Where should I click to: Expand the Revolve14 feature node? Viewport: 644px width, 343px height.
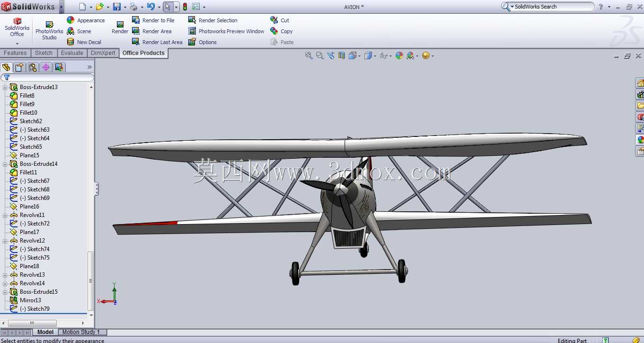coord(5,283)
